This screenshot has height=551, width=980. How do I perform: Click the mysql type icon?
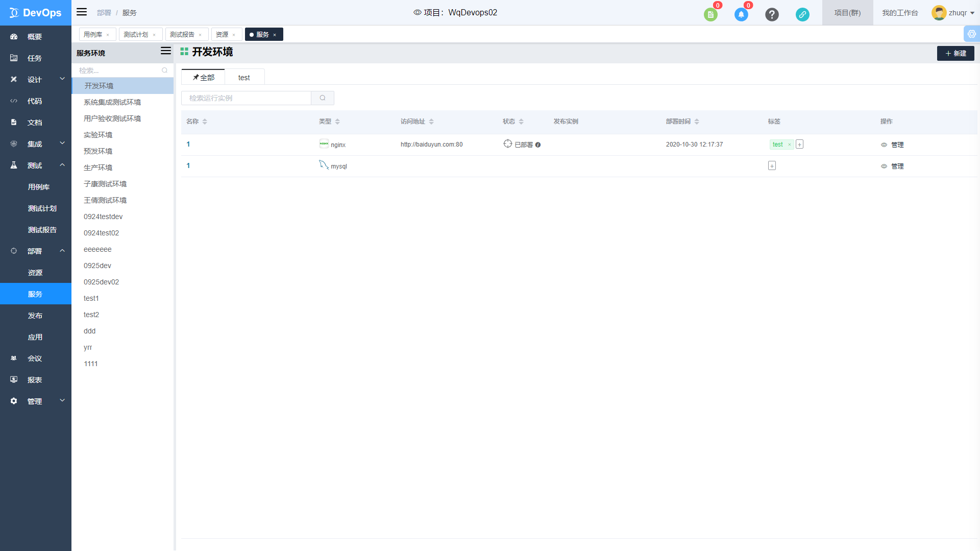click(324, 164)
